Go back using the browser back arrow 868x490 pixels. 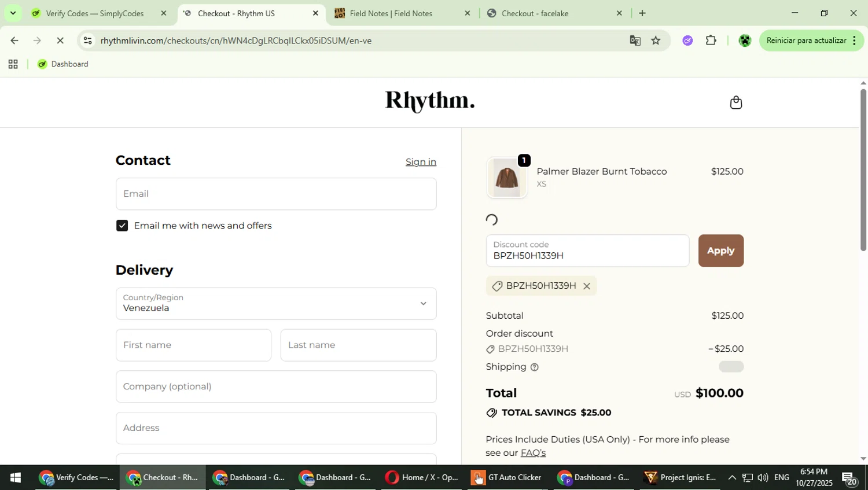14,40
